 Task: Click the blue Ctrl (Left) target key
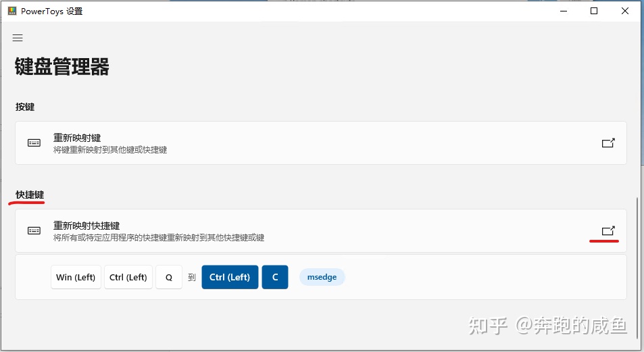230,277
